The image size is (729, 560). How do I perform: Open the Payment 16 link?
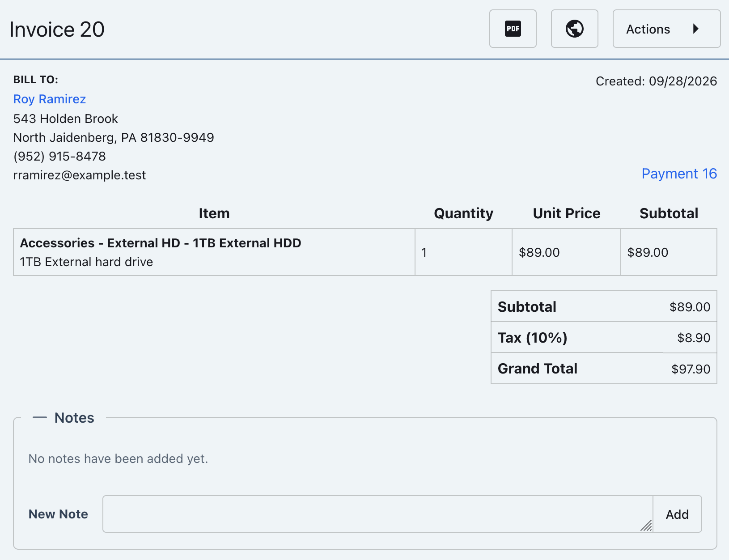(x=679, y=174)
